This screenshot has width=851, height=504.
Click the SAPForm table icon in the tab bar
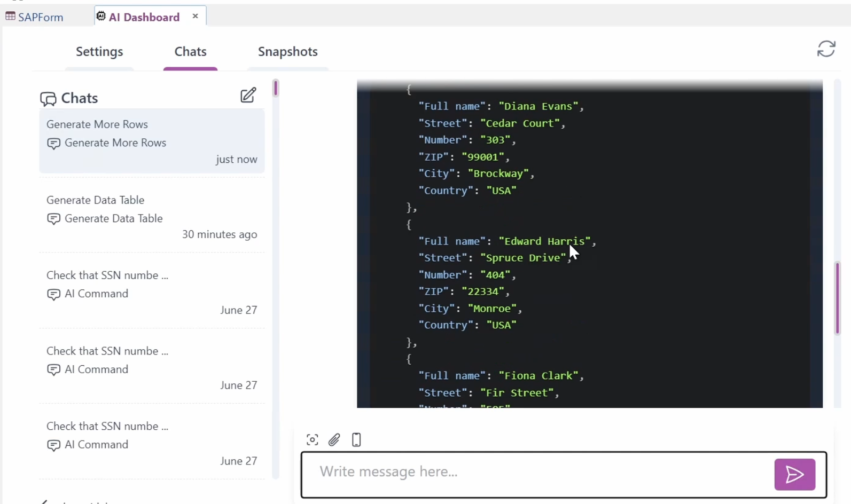pyautogui.click(x=10, y=17)
